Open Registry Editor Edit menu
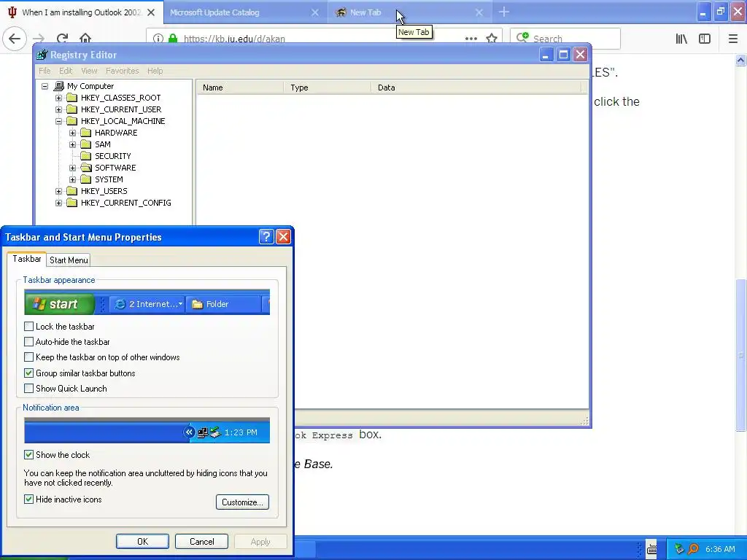The height and width of the screenshot is (560, 747). 66,71
